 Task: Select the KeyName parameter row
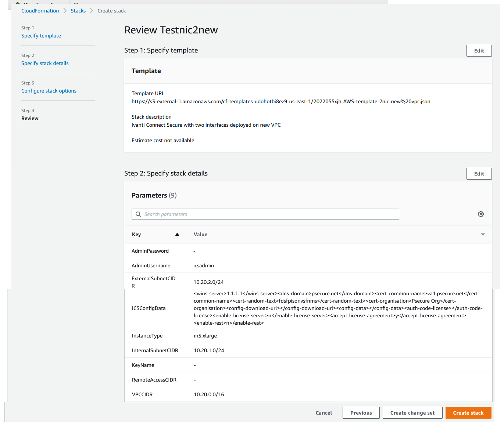tap(308, 365)
